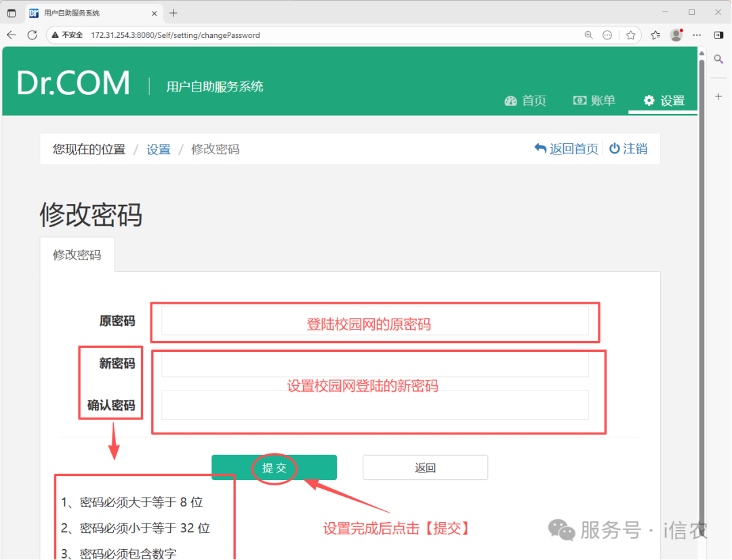
Task: Click into the 原密码 input field
Action: [375, 321]
